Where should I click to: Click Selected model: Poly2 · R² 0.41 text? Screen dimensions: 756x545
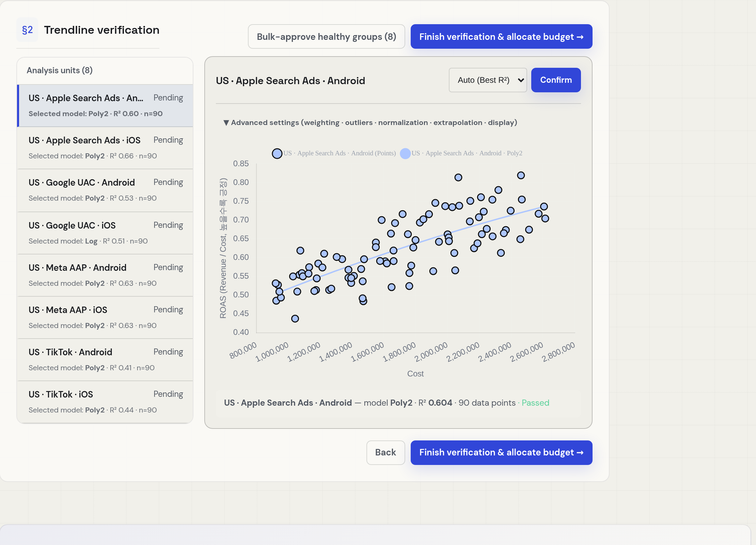92,368
